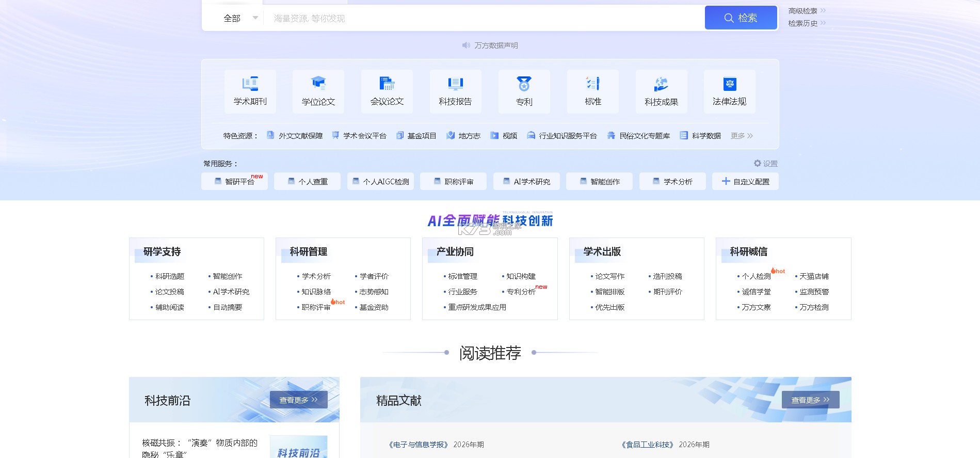Image resolution: width=980 pixels, height=458 pixels.
Task: Open the 学位论文 graduation cap icon
Action: [318, 83]
